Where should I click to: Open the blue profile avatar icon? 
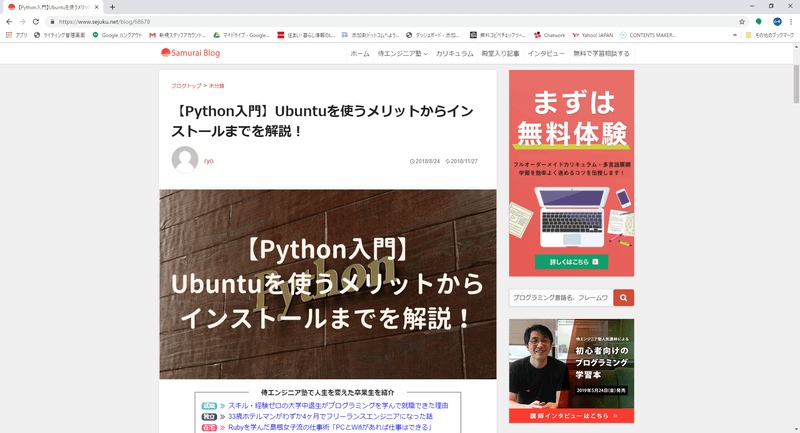click(x=777, y=21)
